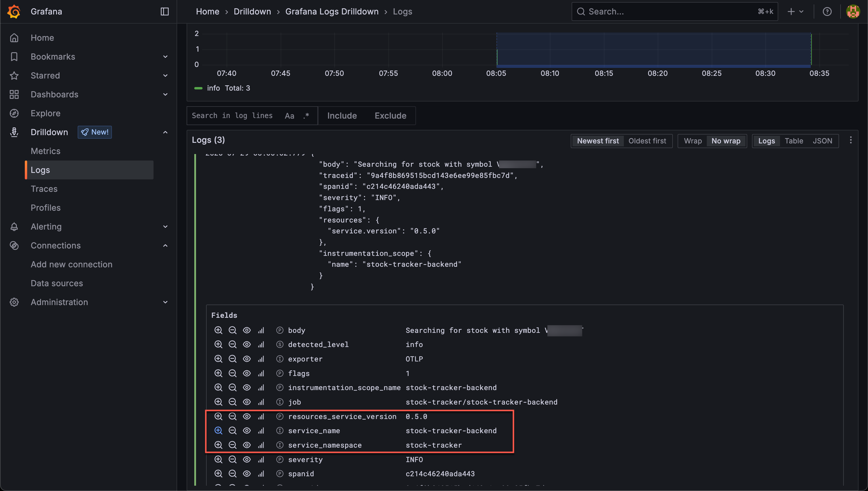Show stats for exporter field

point(261,359)
